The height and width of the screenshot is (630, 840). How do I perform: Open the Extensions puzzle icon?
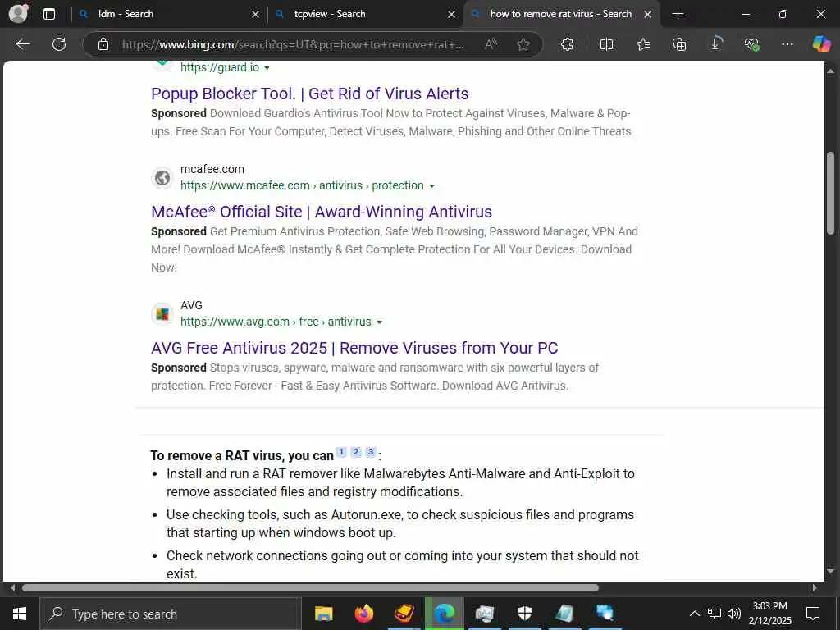click(x=567, y=44)
